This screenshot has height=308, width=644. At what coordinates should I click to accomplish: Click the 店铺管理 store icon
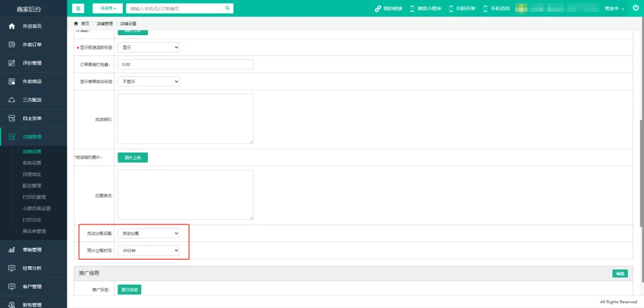coord(12,137)
